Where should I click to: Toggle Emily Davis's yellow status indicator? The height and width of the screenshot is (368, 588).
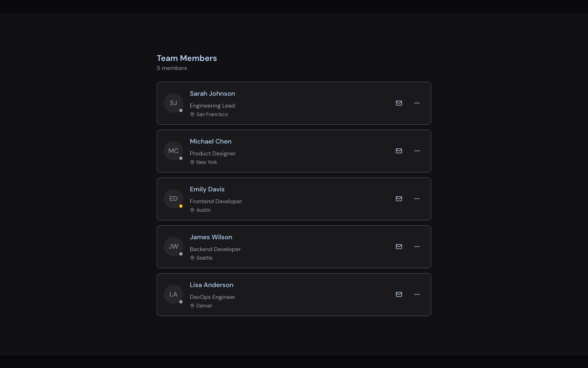(181, 206)
